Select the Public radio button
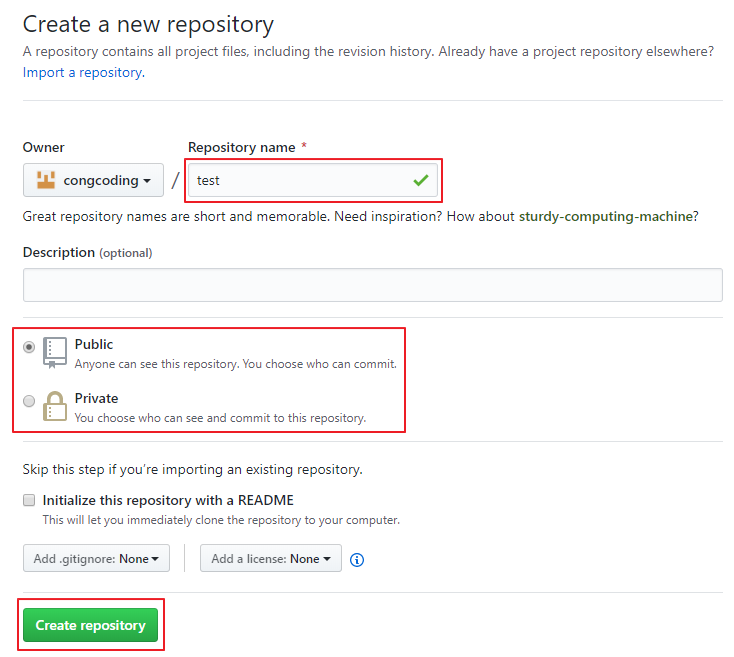The height and width of the screenshot is (657, 734). coord(29,347)
